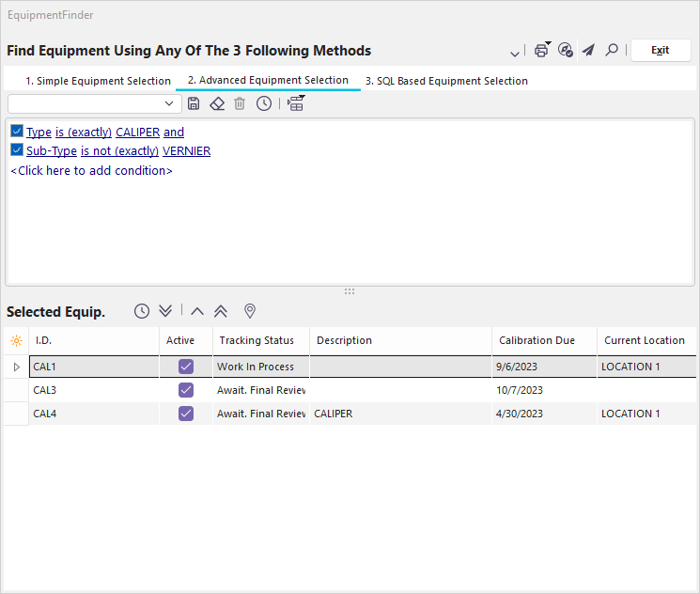The height and width of the screenshot is (594, 700).
Task: Click the magnifying glass search icon
Action: [612, 51]
